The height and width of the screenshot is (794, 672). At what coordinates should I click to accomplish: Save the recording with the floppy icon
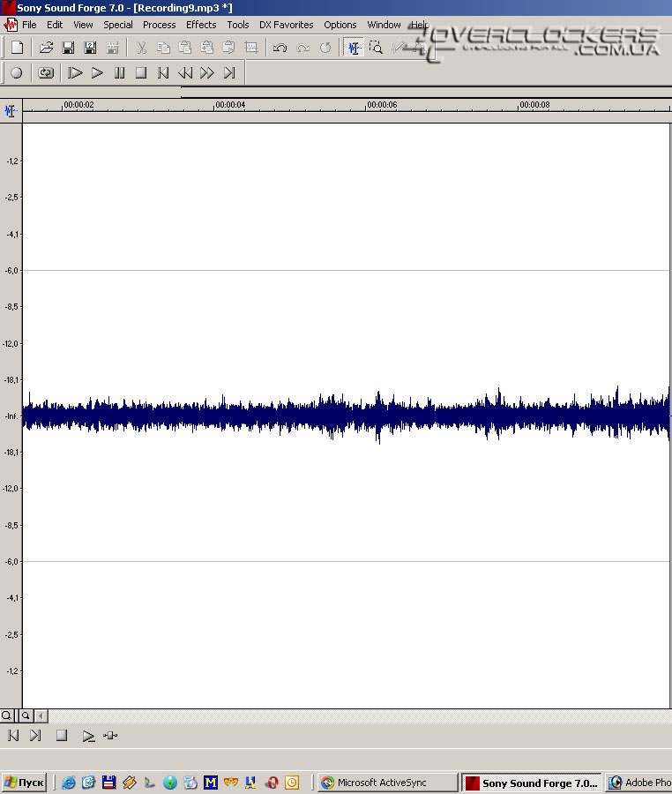pyautogui.click(x=68, y=49)
